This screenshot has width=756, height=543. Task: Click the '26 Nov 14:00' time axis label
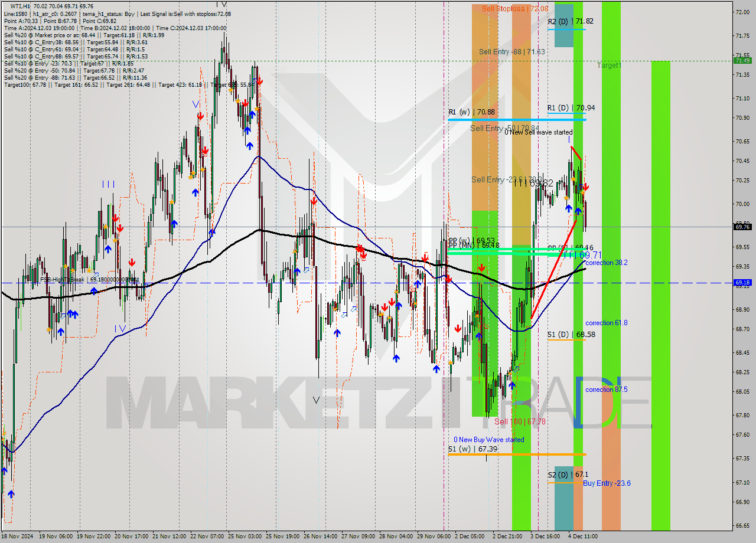pyautogui.click(x=320, y=537)
